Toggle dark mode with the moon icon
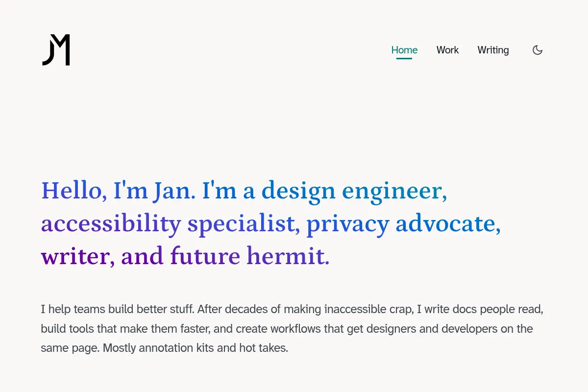This screenshot has height=392, width=588. (x=538, y=50)
